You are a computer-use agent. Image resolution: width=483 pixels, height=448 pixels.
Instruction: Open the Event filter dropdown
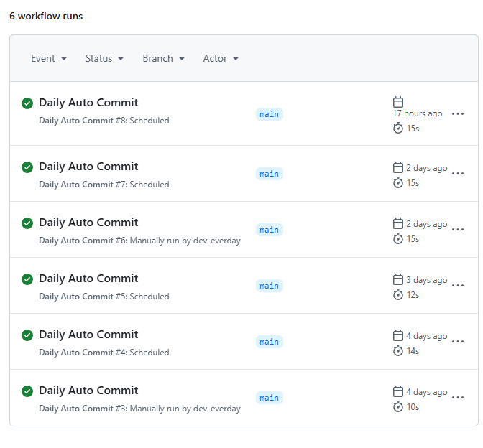point(49,58)
